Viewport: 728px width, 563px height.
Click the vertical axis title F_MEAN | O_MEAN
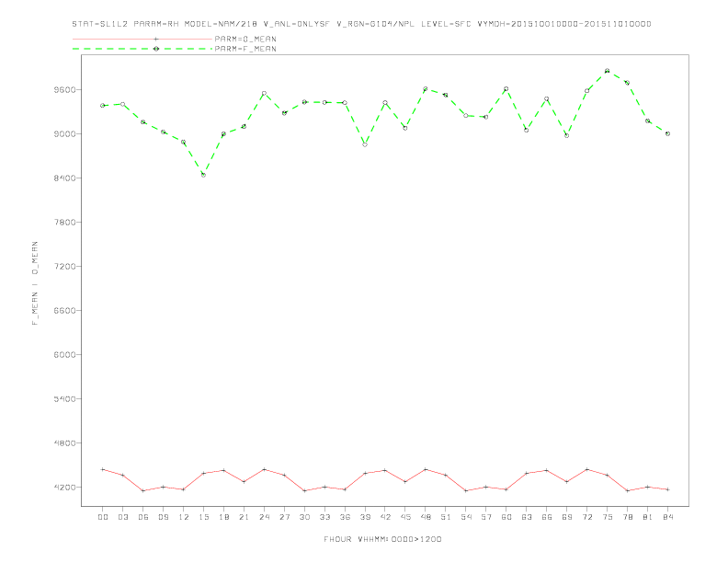click(35, 283)
